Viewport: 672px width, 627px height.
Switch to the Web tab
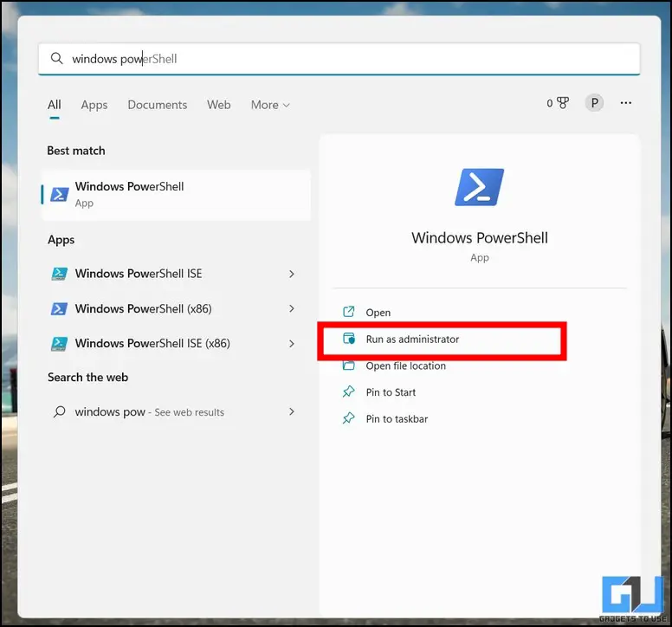(218, 105)
